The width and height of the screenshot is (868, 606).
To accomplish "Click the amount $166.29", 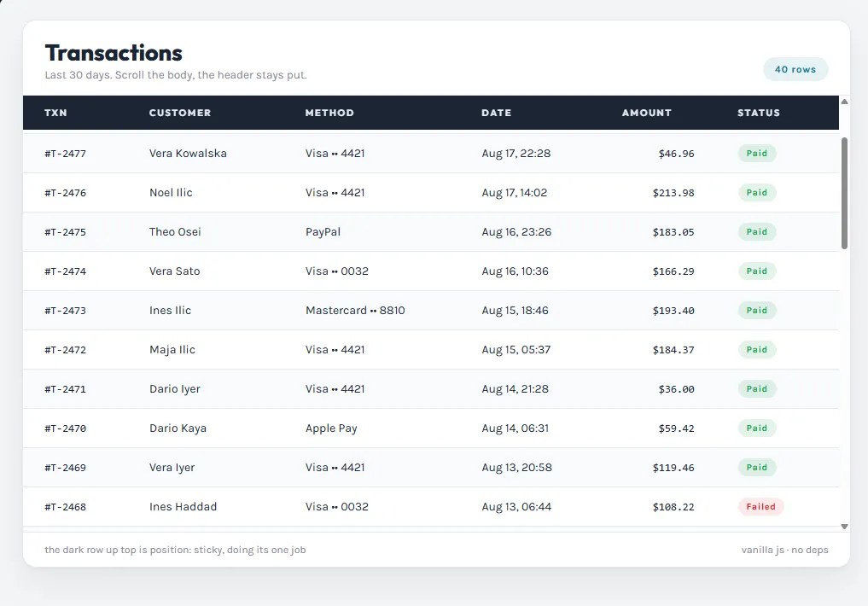I will (x=673, y=271).
